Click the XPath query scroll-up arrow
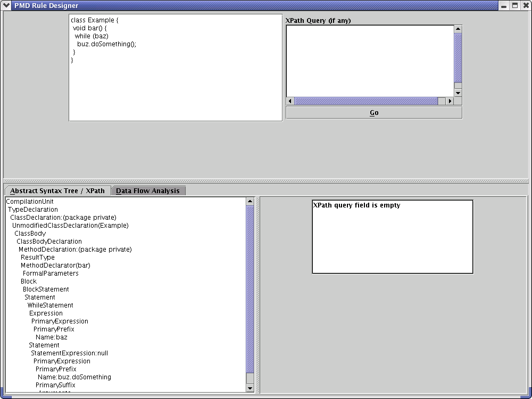The height and width of the screenshot is (399, 532). coord(458,29)
